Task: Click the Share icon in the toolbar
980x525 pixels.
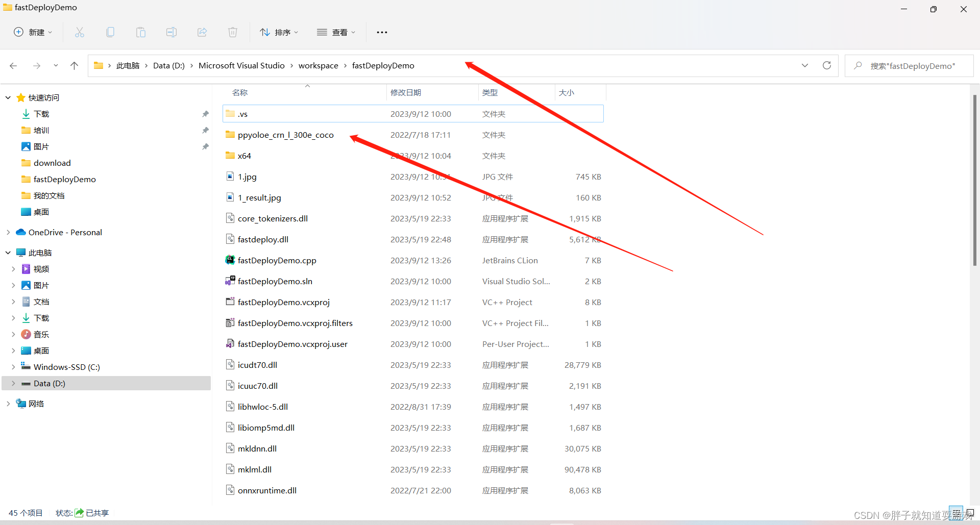Action: click(202, 32)
